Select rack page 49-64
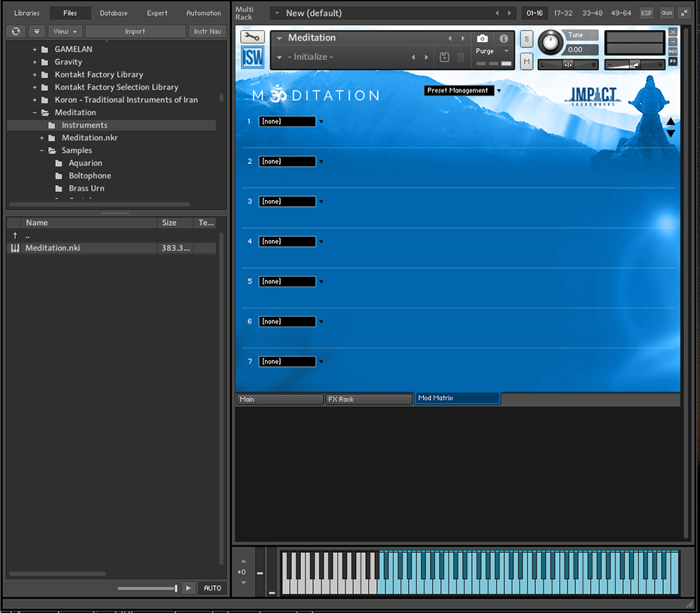Screen dimensions: 700x613 pos(621,13)
